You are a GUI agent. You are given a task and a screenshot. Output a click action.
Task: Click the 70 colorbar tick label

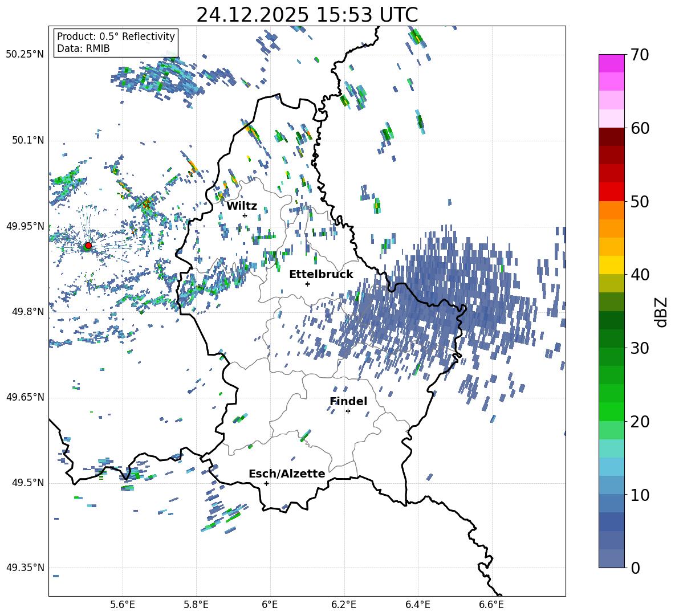click(639, 55)
